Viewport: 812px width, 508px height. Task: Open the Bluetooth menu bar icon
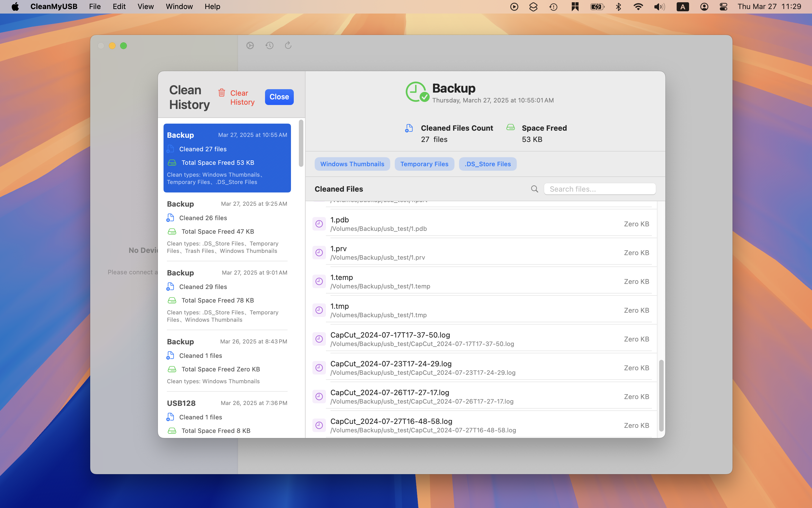point(618,7)
